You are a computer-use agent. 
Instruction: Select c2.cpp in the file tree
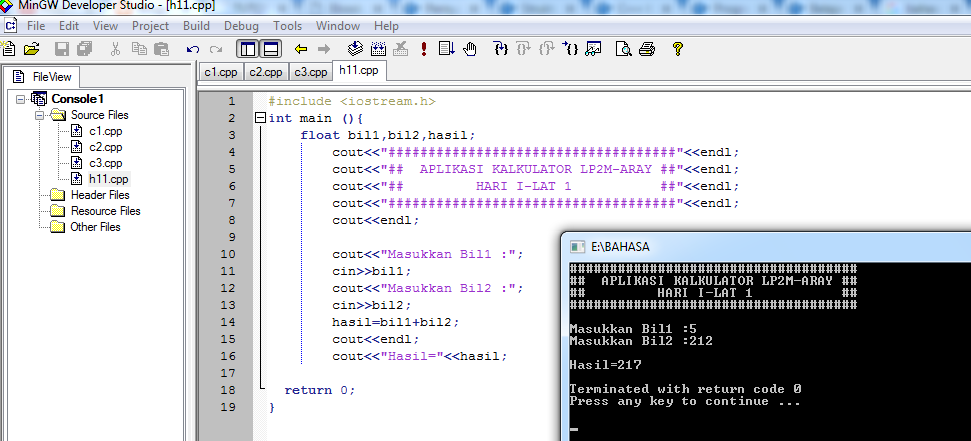point(106,147)
